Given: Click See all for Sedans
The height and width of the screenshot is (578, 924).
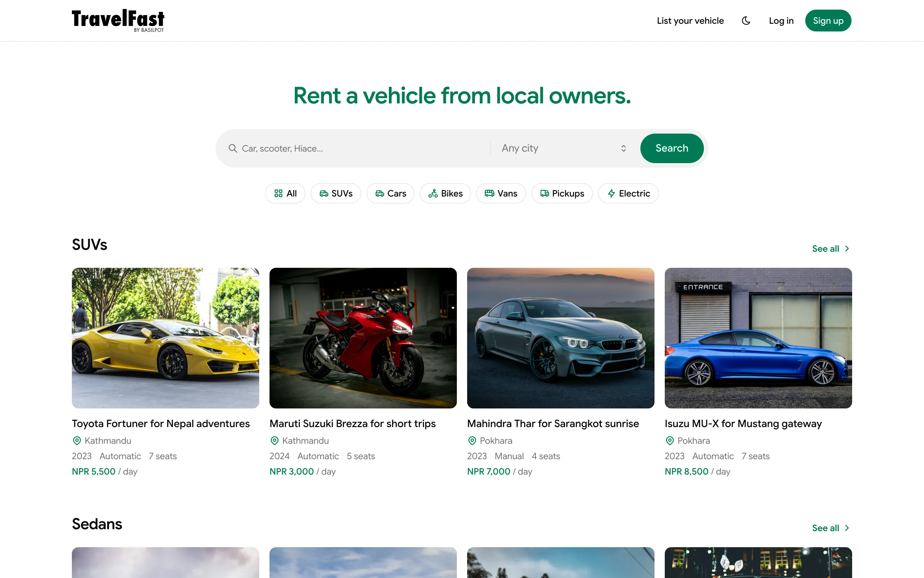Looking at the screenshot, I should [x=831, y=528].
